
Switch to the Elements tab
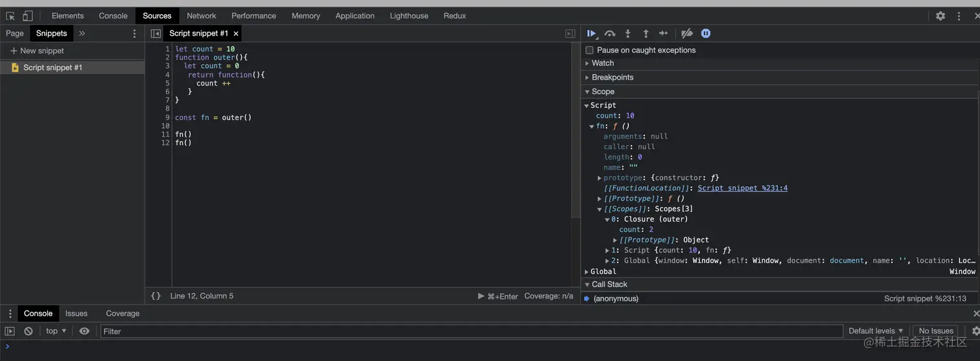pos(68,16)
